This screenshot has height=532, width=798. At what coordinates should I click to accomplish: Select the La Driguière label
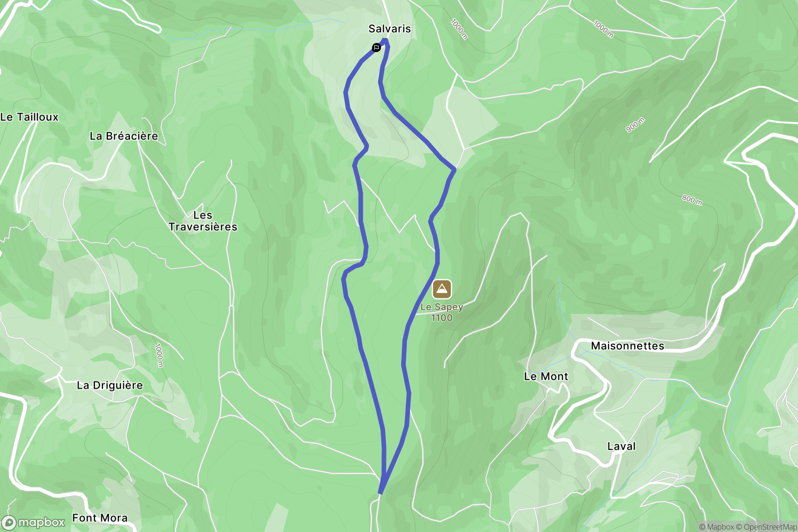point(110,385)
